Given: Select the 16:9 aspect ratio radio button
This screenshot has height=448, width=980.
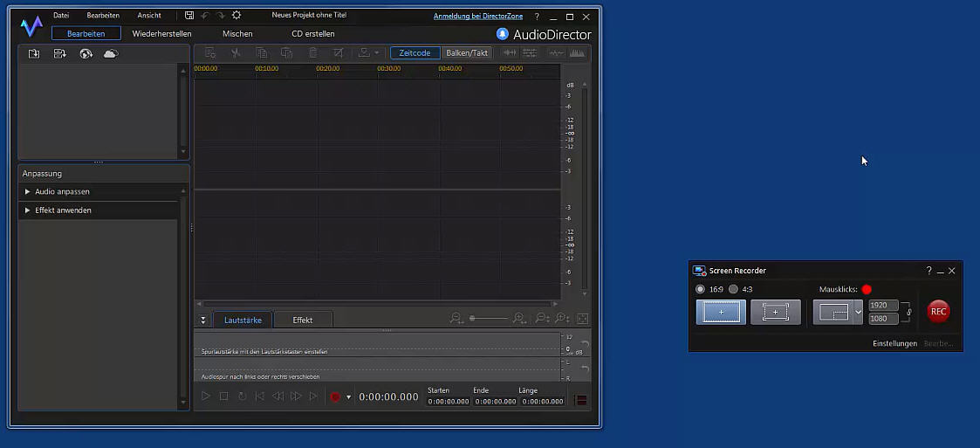Looking at the screenshot, I should pos(700,289).
